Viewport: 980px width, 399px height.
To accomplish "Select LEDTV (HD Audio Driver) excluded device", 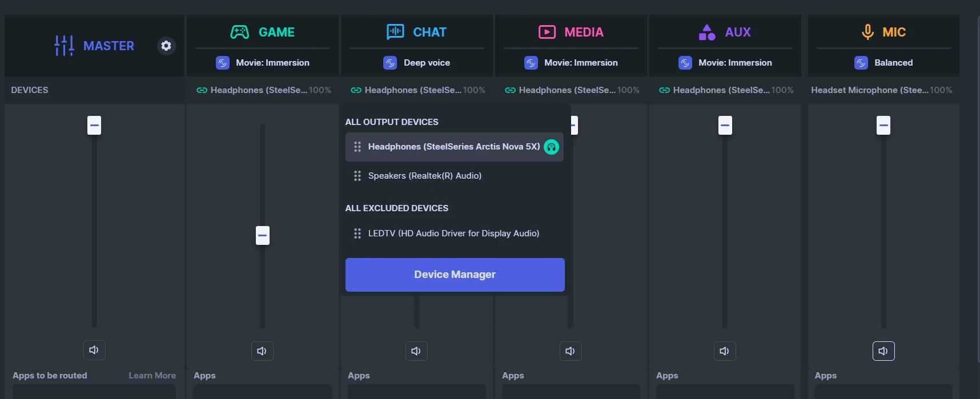I will (455, 233).
